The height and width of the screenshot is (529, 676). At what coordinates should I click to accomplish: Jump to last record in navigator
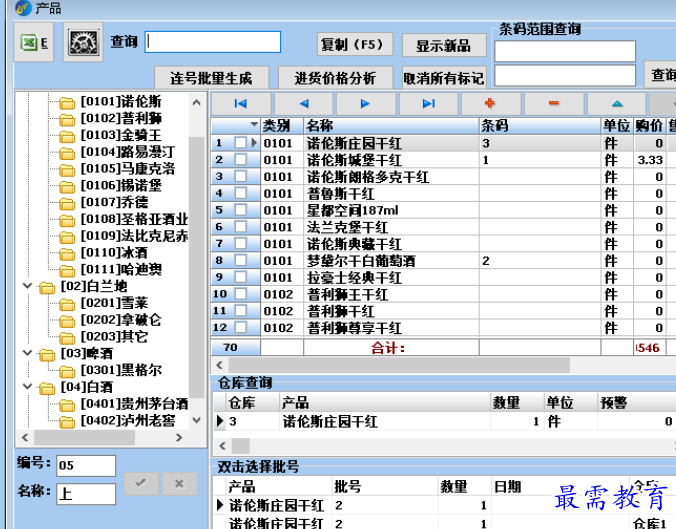tap(429, 103)
